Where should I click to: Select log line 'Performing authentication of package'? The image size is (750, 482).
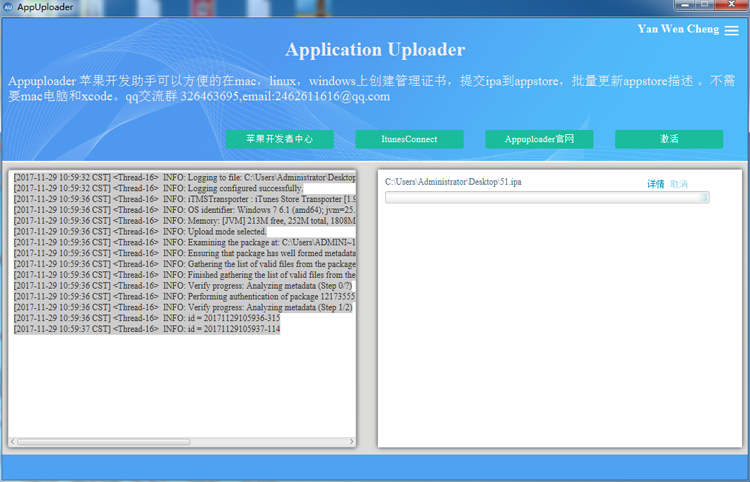coord(185,296)
